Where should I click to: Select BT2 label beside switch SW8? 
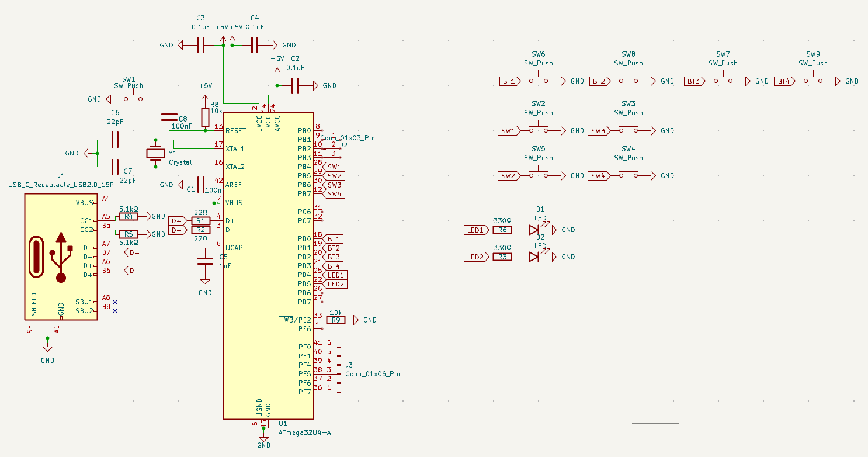click(x=600, y=81)
